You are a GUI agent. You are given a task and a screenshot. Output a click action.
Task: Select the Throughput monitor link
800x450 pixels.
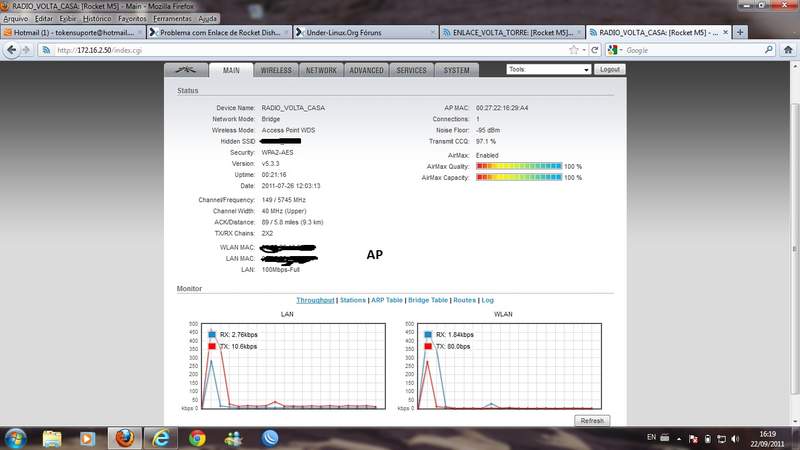click(x=315, y=300)
